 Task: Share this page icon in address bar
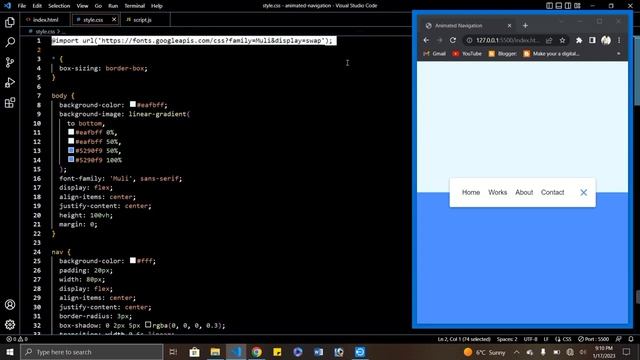point(549,40)
